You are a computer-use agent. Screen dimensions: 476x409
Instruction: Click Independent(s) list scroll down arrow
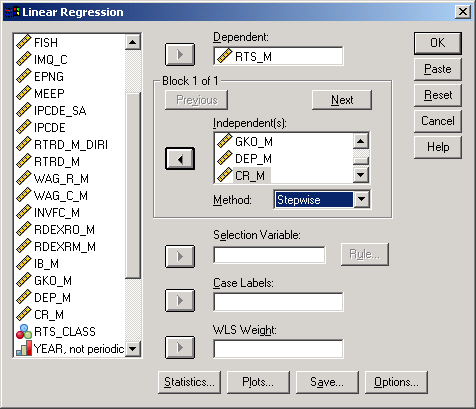361,175
